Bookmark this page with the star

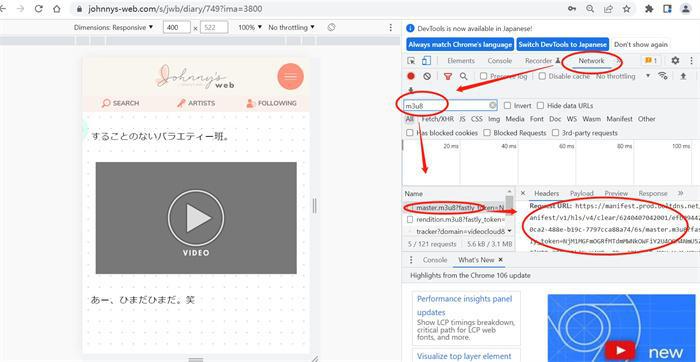(x=626, y=8)
